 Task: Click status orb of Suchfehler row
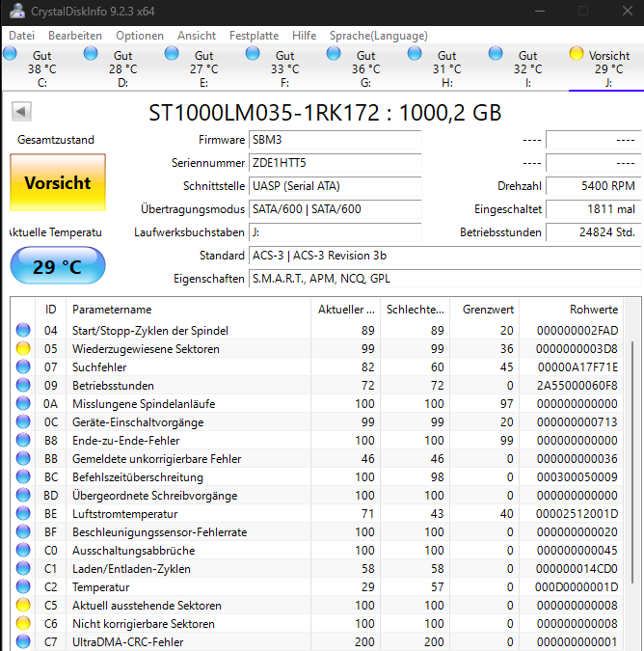(23, 366)
